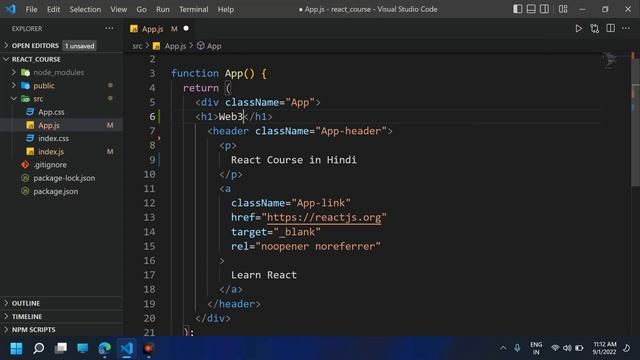
Task: Toggle the bottom panel layout icon
Action: (531, 9)
